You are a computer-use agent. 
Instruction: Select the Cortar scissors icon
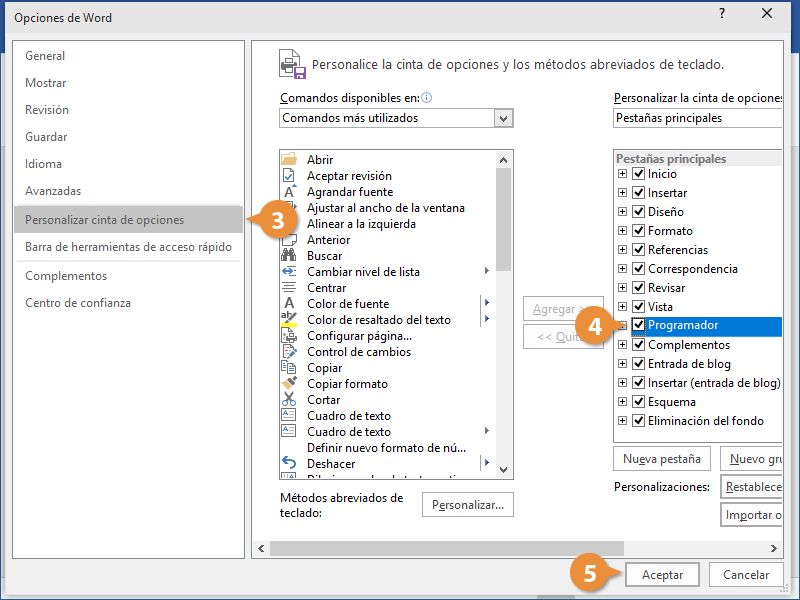click(x=289, y=400)
